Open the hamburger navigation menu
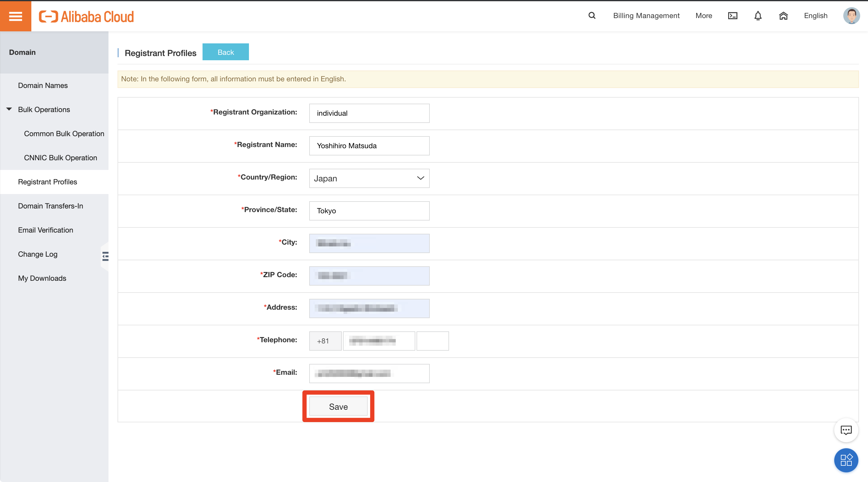 [15, 16]
